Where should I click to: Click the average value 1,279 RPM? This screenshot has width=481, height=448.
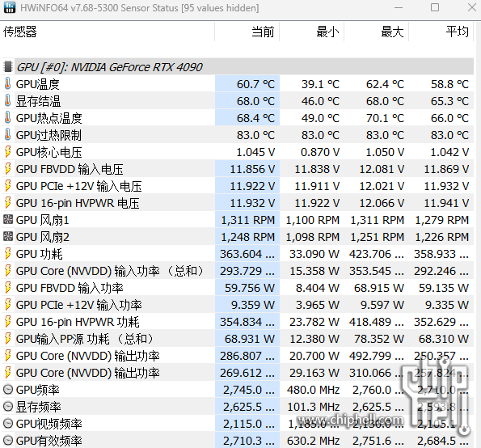tap(441, 220)
